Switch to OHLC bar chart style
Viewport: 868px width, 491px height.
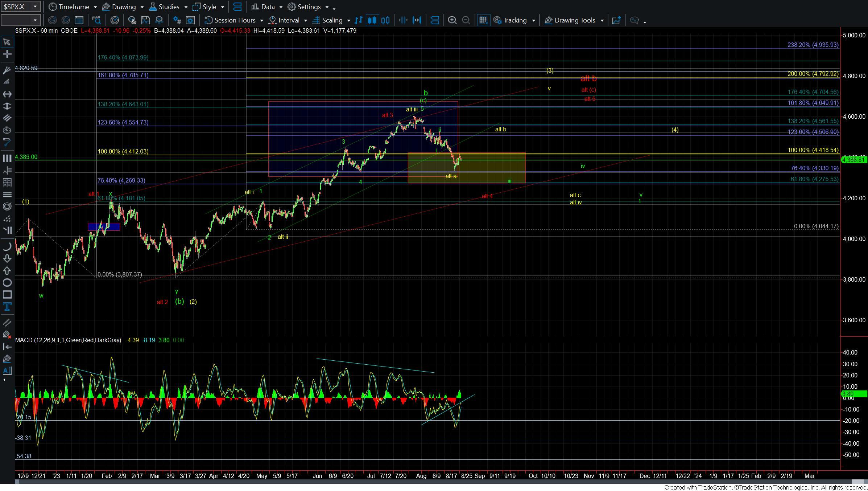359,20
